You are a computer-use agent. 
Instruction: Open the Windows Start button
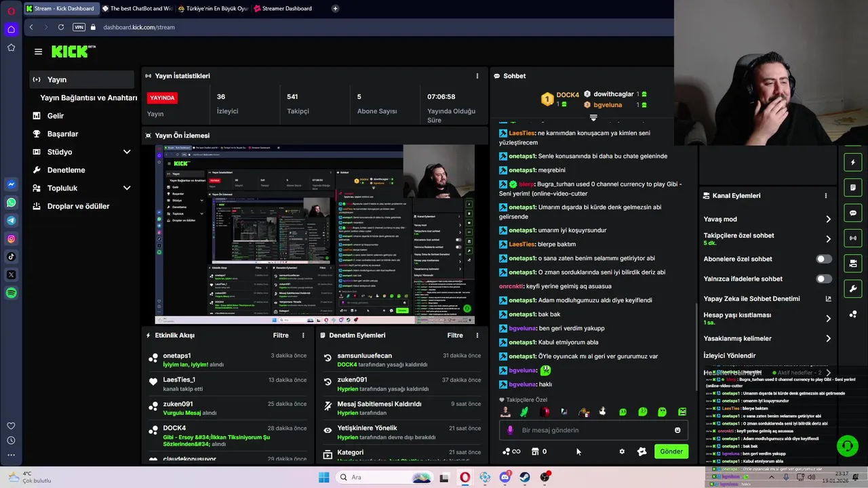pos(323,477)
